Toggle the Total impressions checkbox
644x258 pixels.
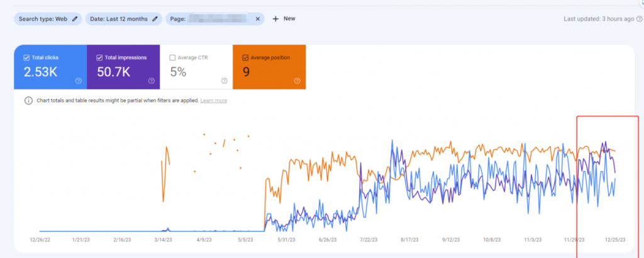click(x=99, y=58)
